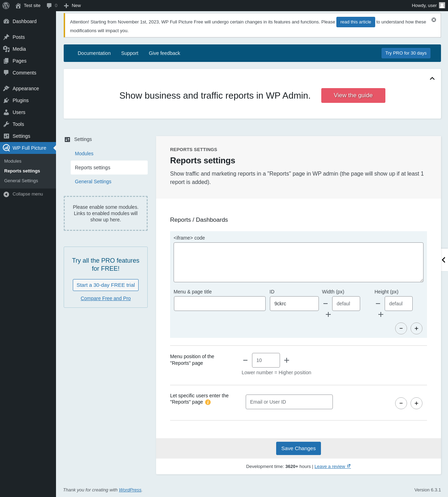Decrease the Width value
Image resolution: width=448 pixels, height=497 pixels.
pos(325,304)
